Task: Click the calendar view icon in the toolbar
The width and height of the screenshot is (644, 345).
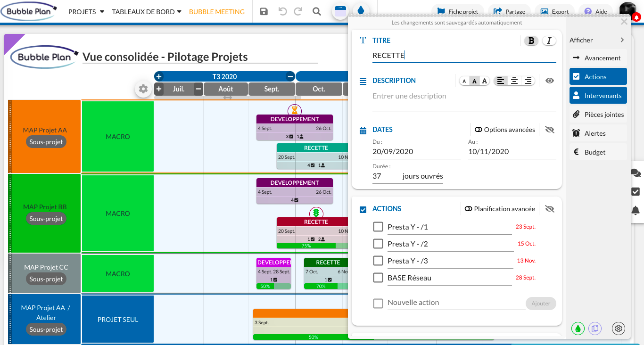Action: click(x=340, y=11)
